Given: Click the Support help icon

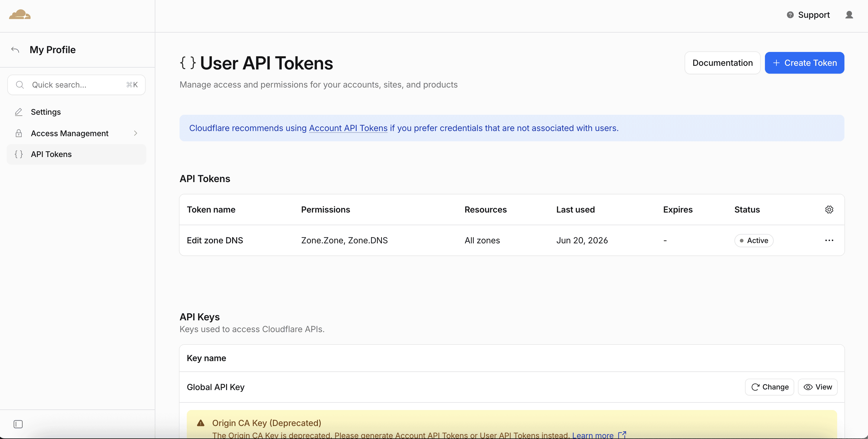Looking at the screenshot, I should pos(790,15).
